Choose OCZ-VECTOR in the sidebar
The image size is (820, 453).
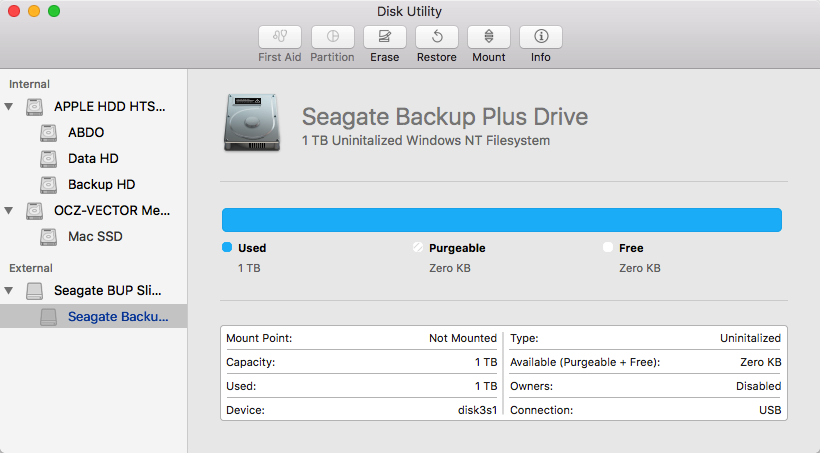[x=112, y=211]
